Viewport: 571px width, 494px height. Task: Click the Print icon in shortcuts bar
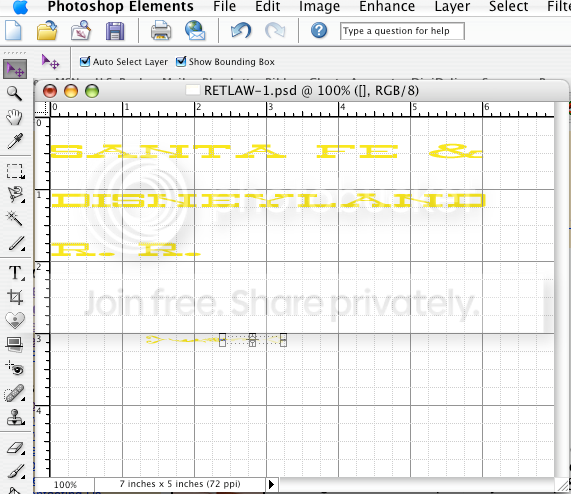(161, 31)
